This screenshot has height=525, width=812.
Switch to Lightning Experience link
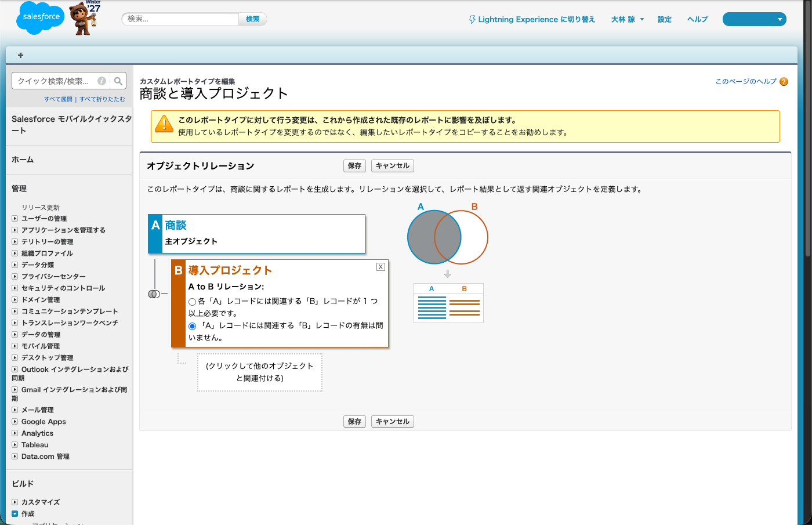point(532,20)
